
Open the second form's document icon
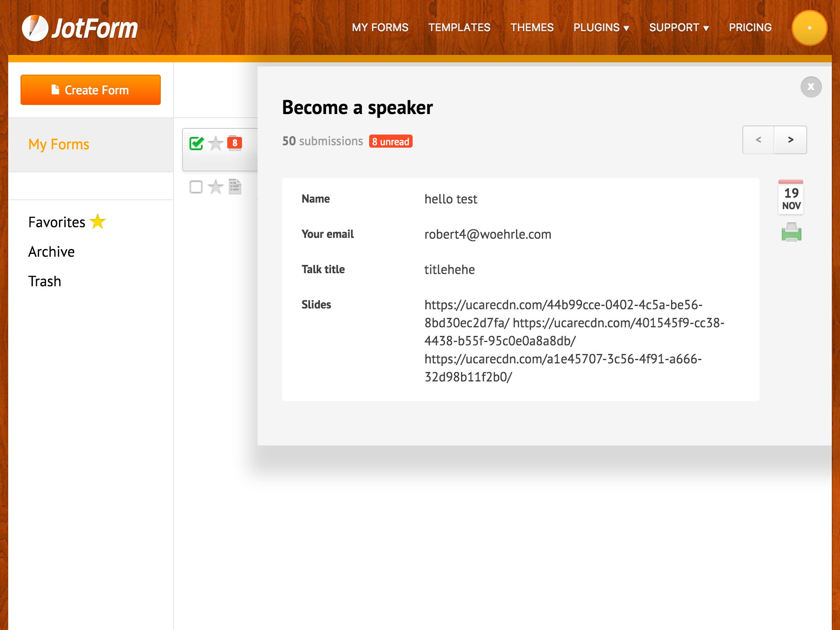[235, 187]
